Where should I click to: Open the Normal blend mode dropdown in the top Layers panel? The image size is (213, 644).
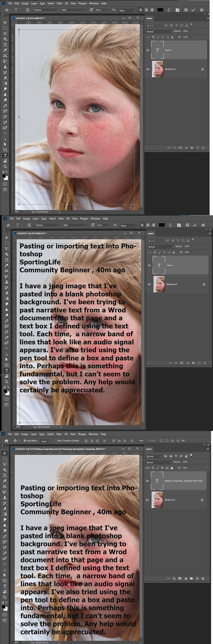159,32
